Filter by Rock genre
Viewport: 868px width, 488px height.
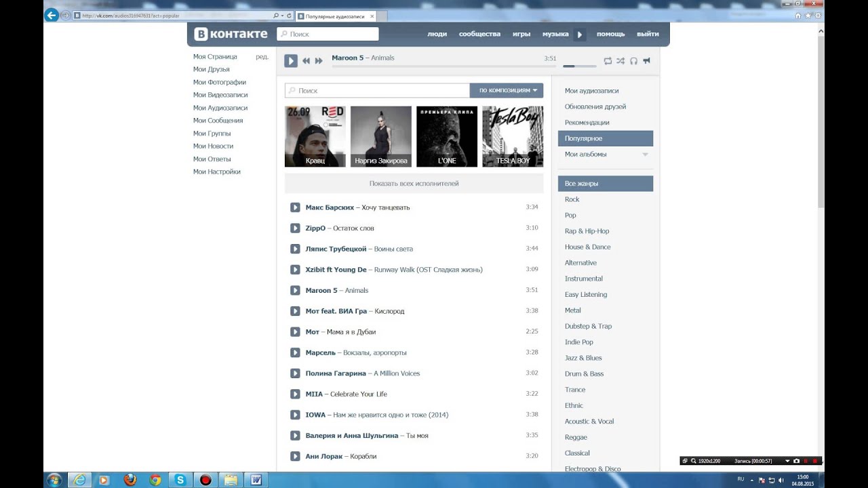click(572, 199)
